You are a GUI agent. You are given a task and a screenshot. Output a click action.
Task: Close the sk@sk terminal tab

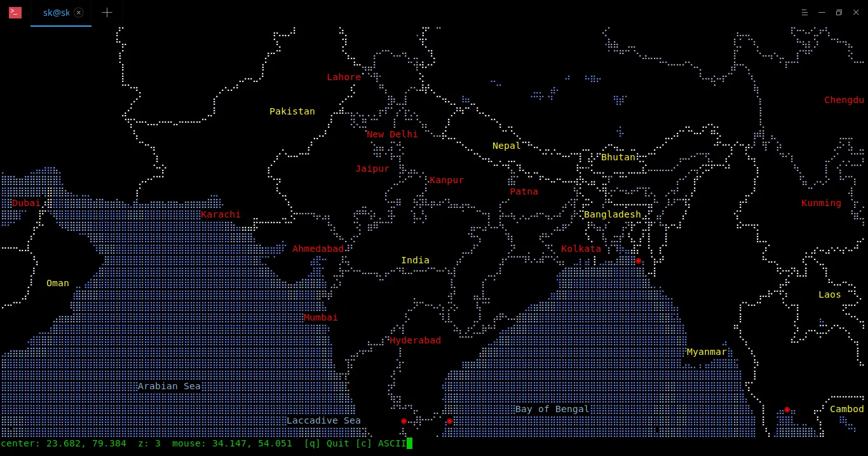(x=79, y=13)
